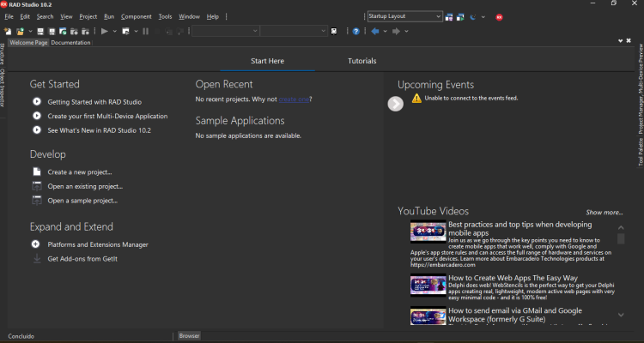Open the File menu
Screen dimensions: 644x343
[x=9, y=16]
